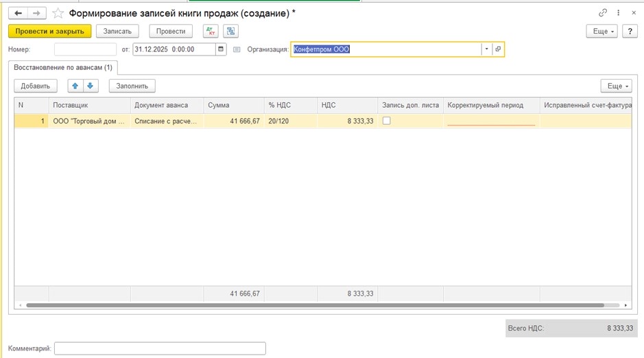
Task: Open the table's Еще menu
Action: click(615, 86)
